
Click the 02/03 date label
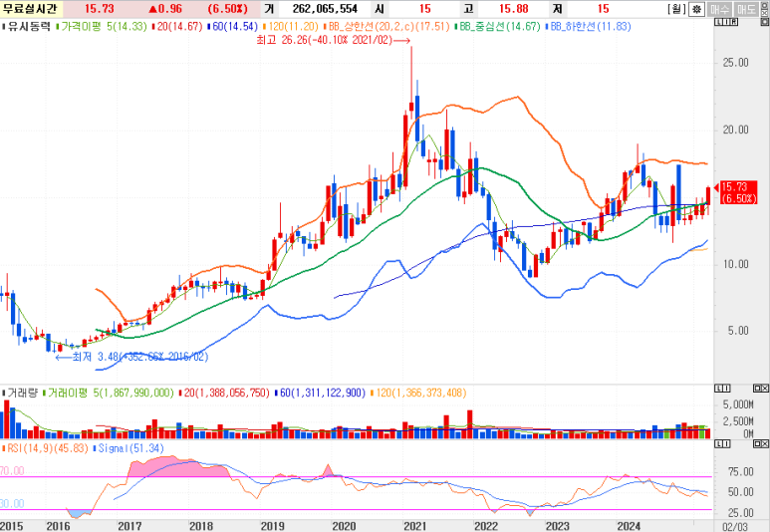click(x=735, y=526)
